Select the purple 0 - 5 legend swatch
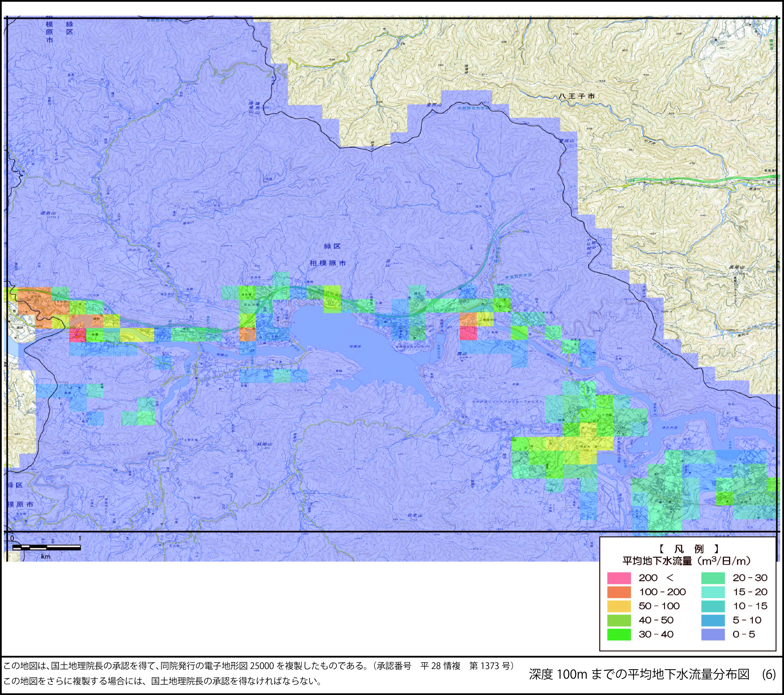784x695 pixels. (713, 635)
